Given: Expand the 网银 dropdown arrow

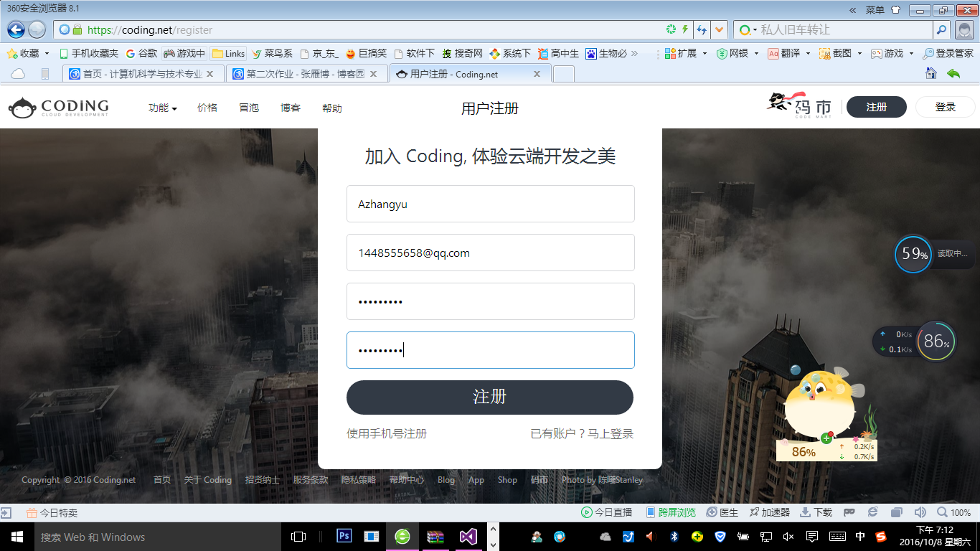Looking at the screenshot, I should (x=755, y=53).
